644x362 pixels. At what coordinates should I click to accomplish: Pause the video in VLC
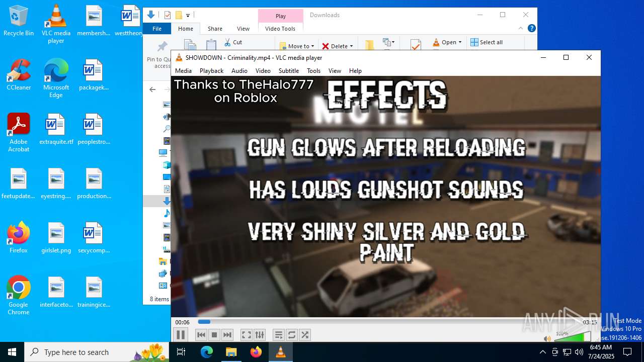(x=181, y=335)
